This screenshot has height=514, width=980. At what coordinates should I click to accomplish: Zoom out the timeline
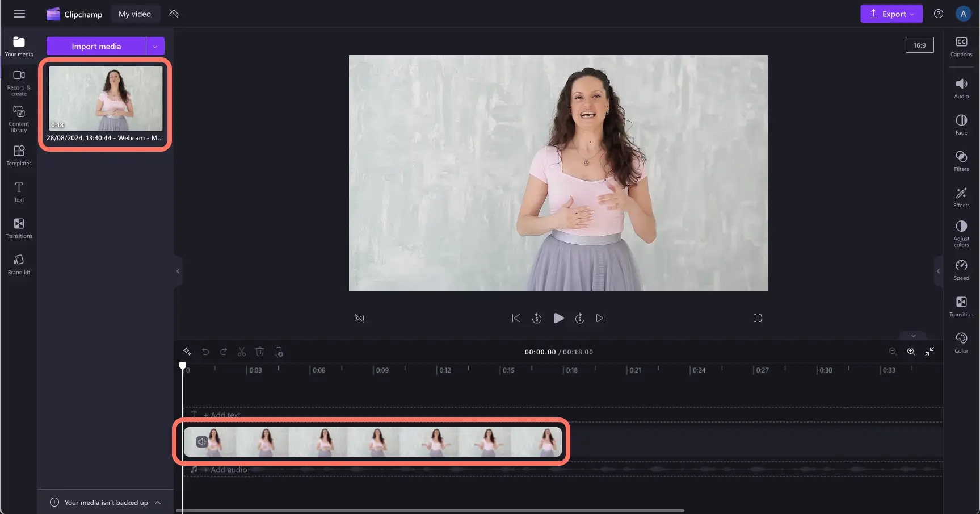(893, 352)
